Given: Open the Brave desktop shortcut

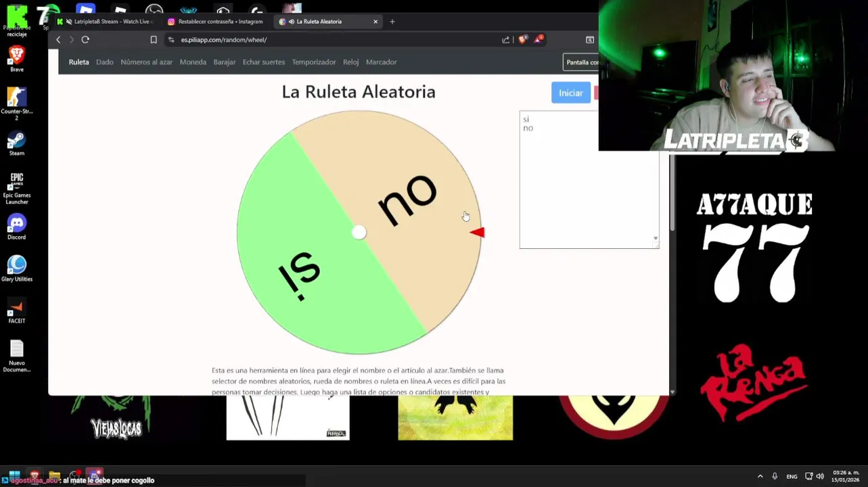Looking at the screenshot, I should (x=17, y=58).
